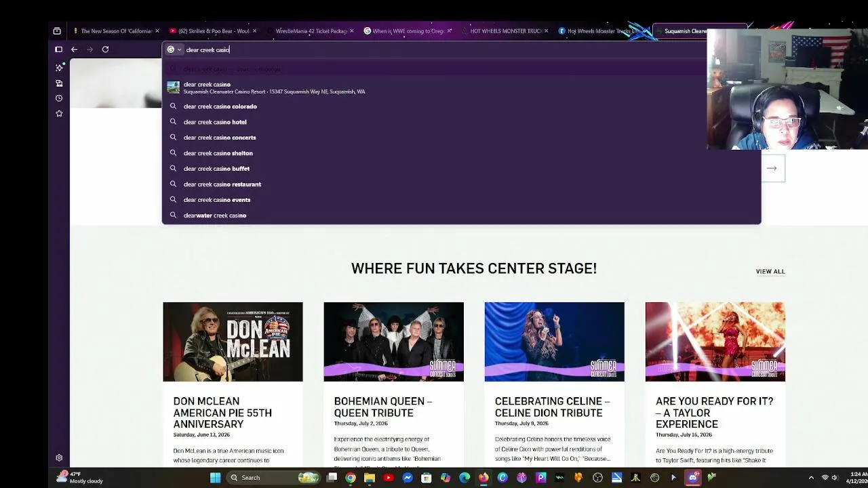Select 'clearwater creek casino' suggestion

pos(461,216)
